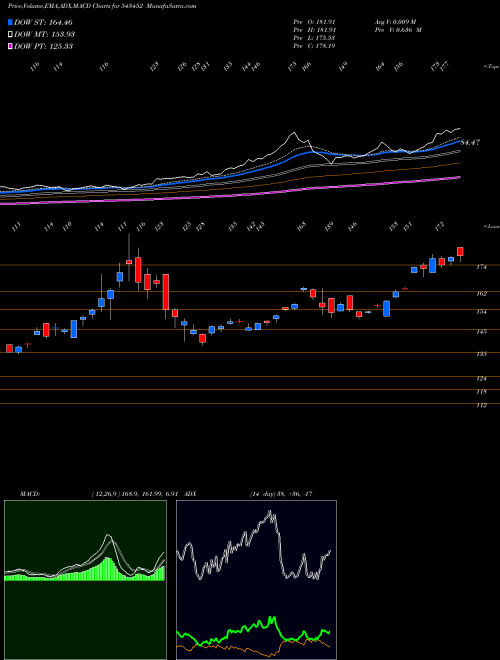Click the blue DOW ST legend swatch

pyautogui.click(x=10, y=22)
